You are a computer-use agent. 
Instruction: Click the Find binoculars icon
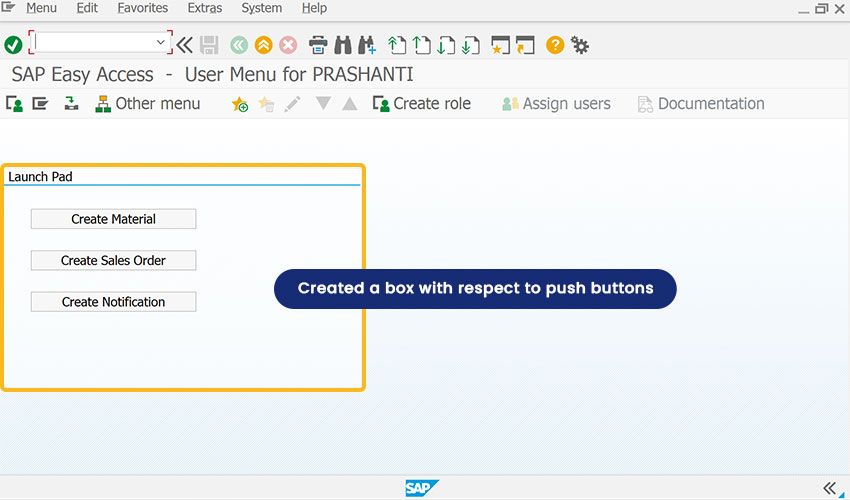tap(343, 45)
